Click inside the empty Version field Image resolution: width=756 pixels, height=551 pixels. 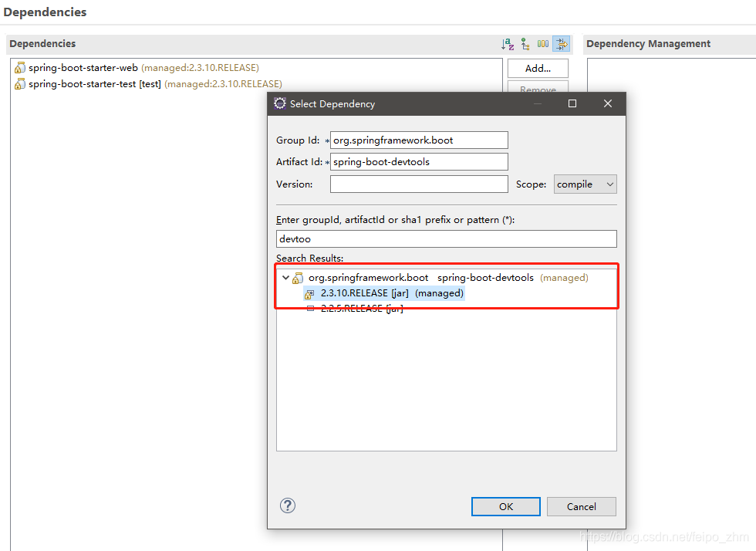(419, 184)
